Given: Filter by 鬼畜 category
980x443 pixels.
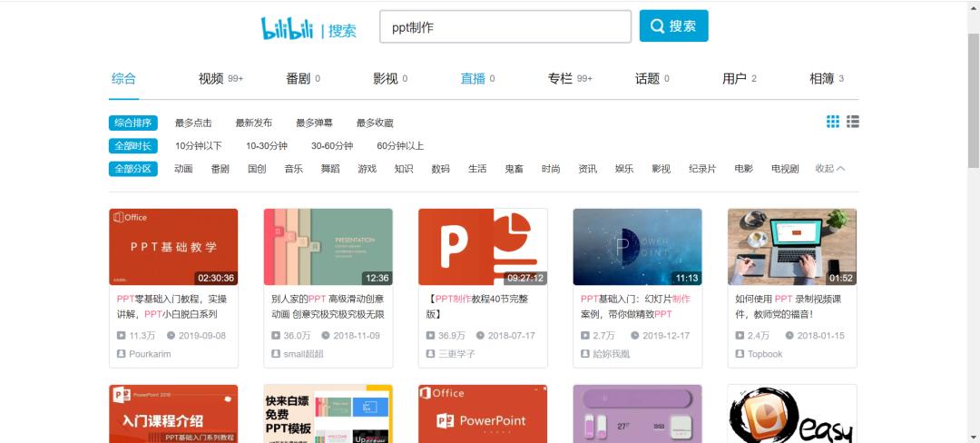Looking at the screenshot, I should (514, 169).
